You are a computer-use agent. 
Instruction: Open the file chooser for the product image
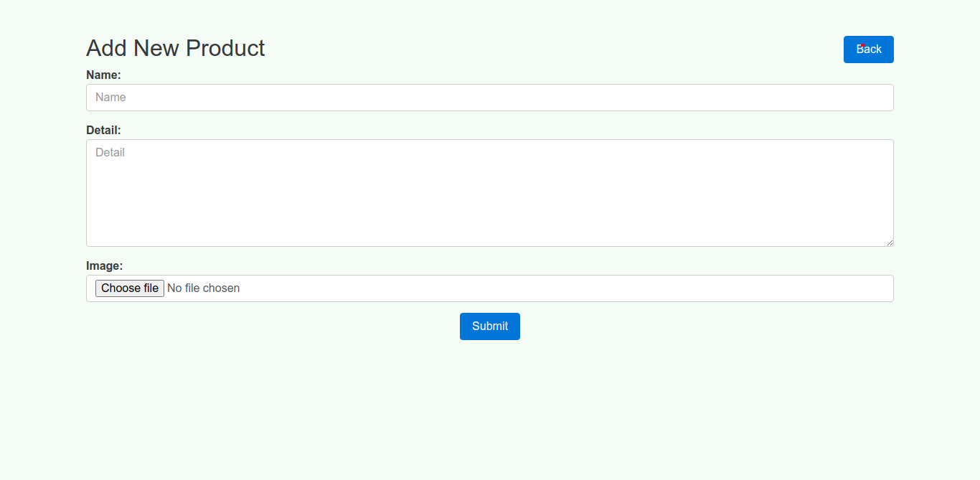(x=130, y=288)
